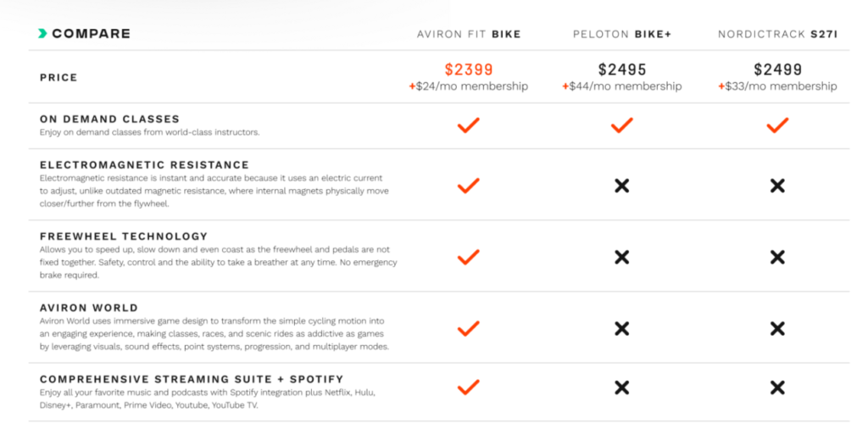Select the NordicTrack S27i column header

777,35
